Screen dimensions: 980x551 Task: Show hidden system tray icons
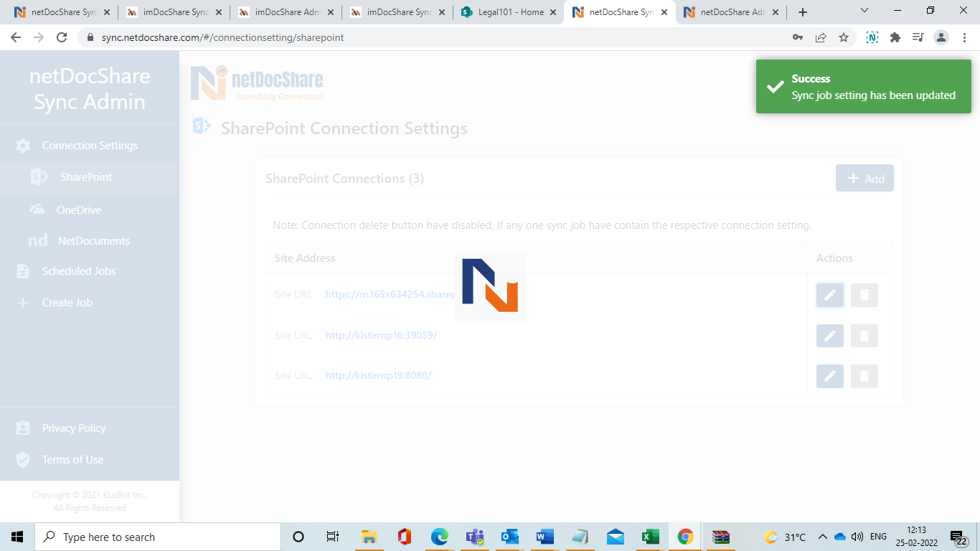click(823, 537)
